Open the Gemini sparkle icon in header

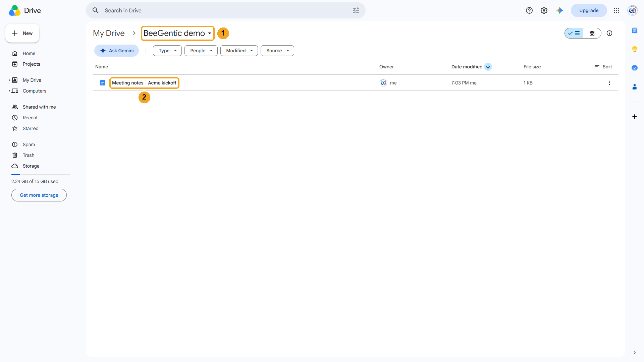(559, 10)
